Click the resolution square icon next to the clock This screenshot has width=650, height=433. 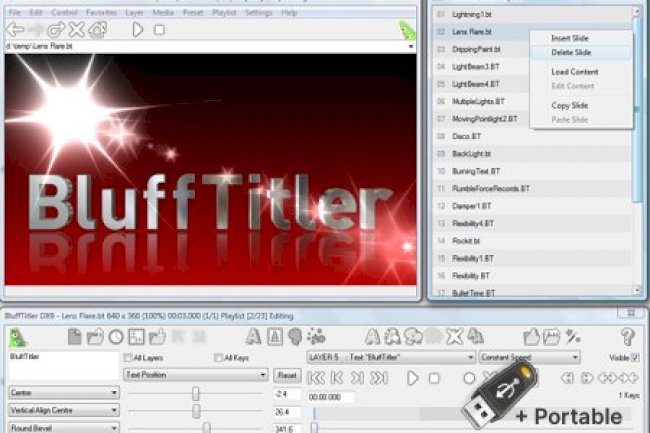coord(136,337)
